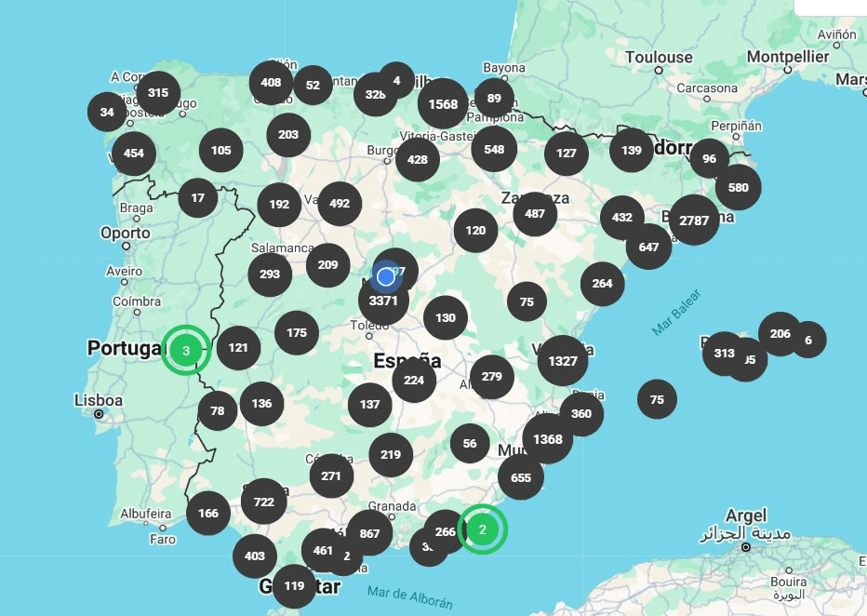Select the 461 cluster near Málaga
The height and width of the screenshot is (616, 867).
pyautogui.click(x=323, y=550)
